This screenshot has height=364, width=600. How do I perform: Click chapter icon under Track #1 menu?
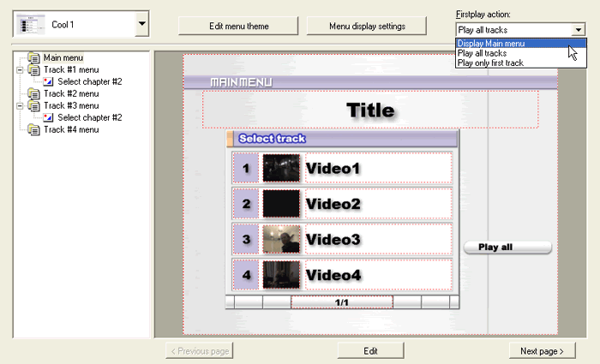tap(48, 82)
